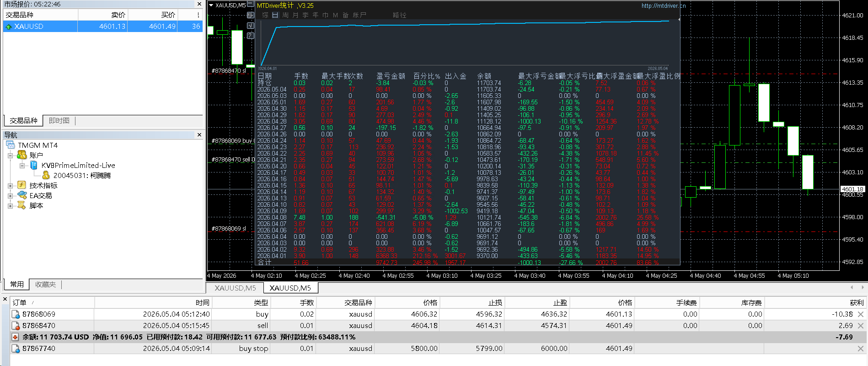868x366 pixels.
Task: Select the 综 summary statistics period
Action: coord(265,15)
